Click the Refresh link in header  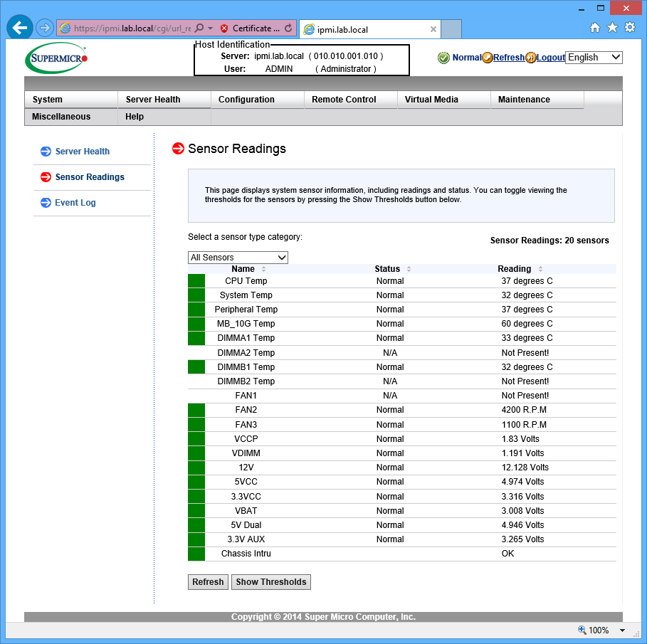509,58
